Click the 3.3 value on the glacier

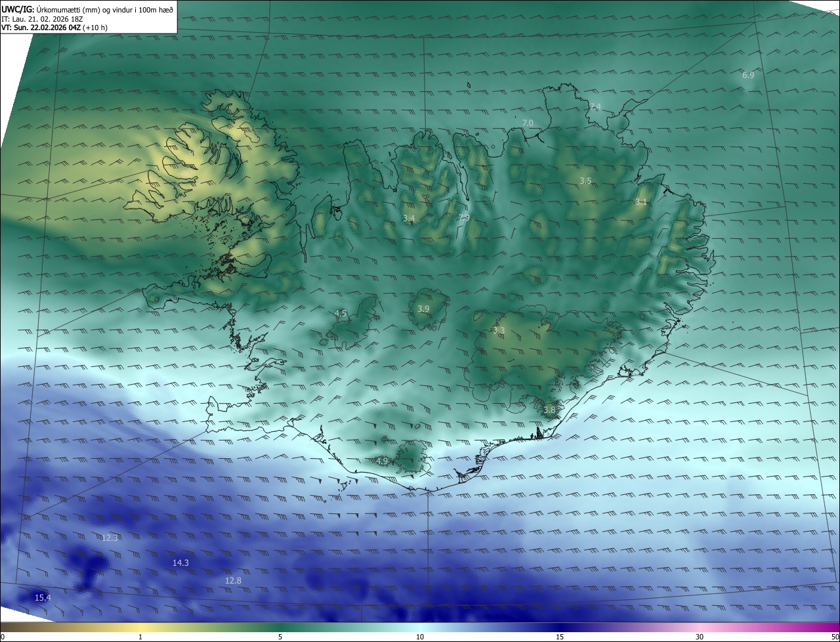[499, 330]
